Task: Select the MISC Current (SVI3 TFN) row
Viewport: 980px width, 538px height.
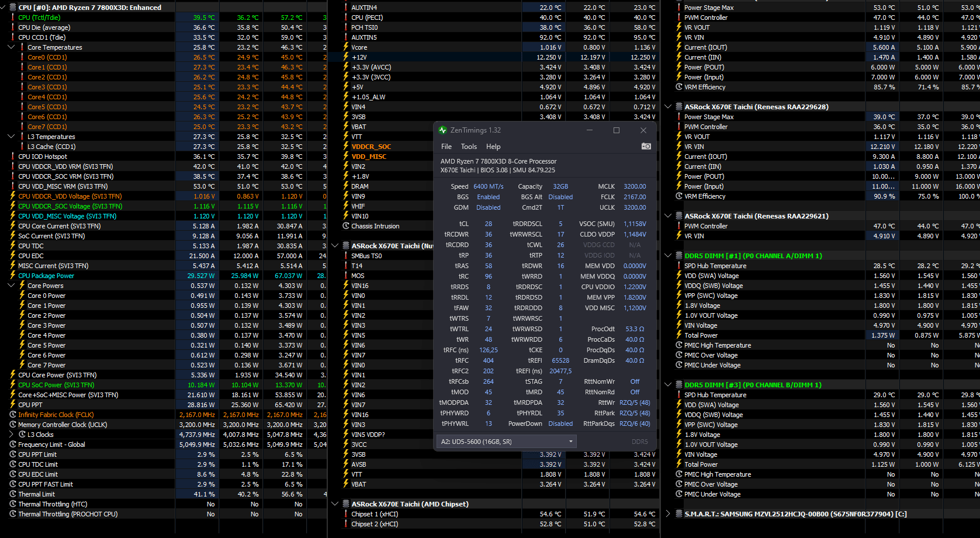Action: pos(163,266)
